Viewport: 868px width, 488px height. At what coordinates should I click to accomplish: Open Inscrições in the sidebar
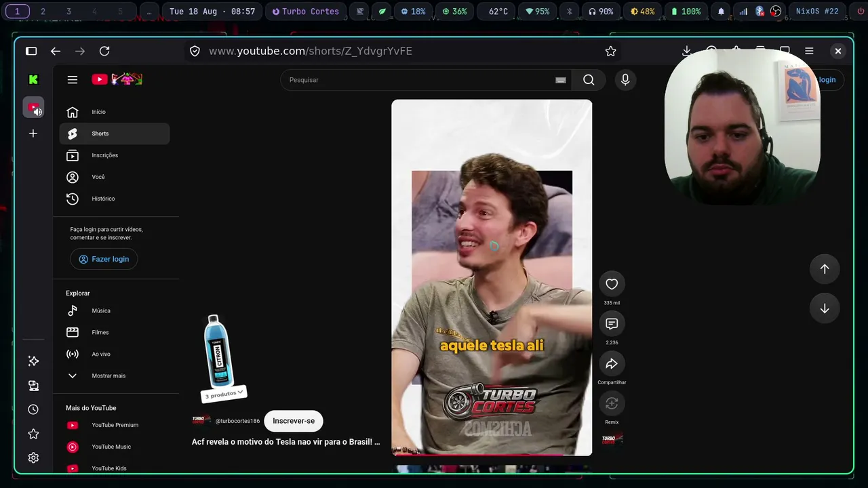tap(115, 155)
